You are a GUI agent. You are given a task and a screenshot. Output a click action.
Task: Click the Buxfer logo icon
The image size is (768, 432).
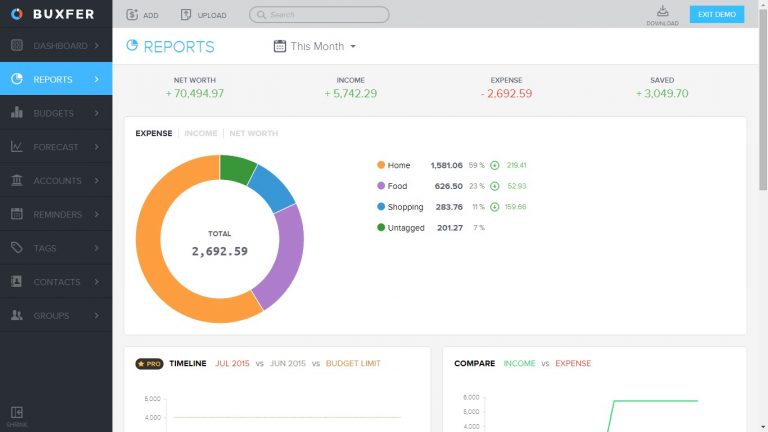(17, 14)
